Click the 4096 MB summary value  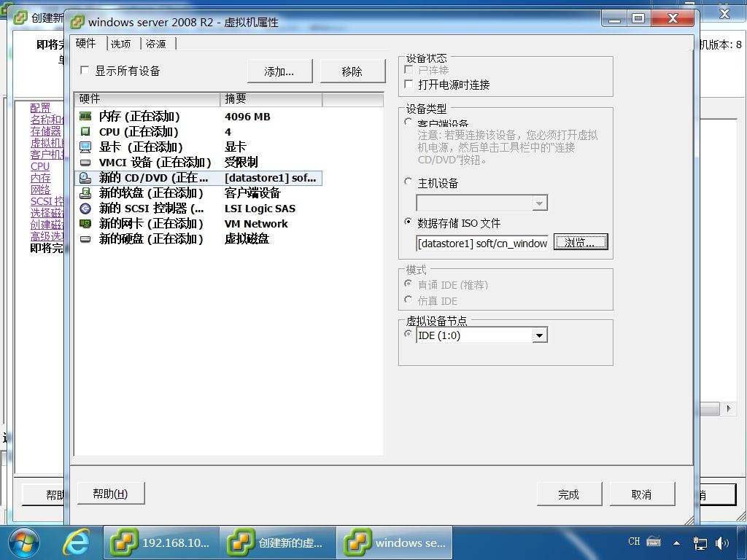(x=247, y=117)
